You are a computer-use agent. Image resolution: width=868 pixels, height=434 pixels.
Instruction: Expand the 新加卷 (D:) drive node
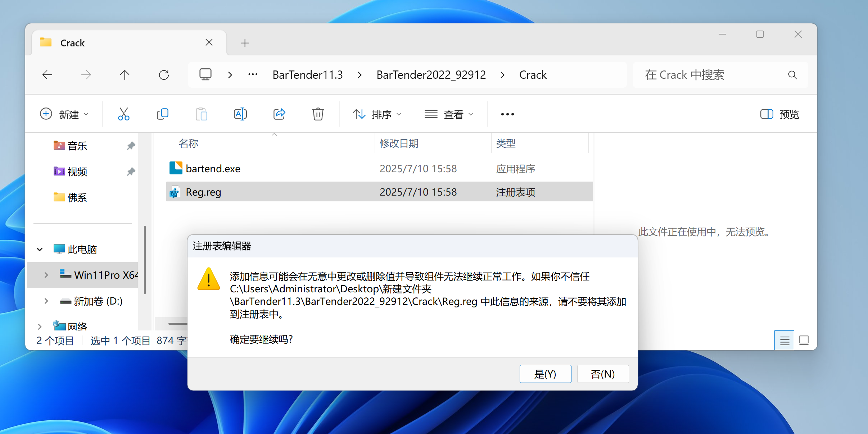click(x=46, y=301)
